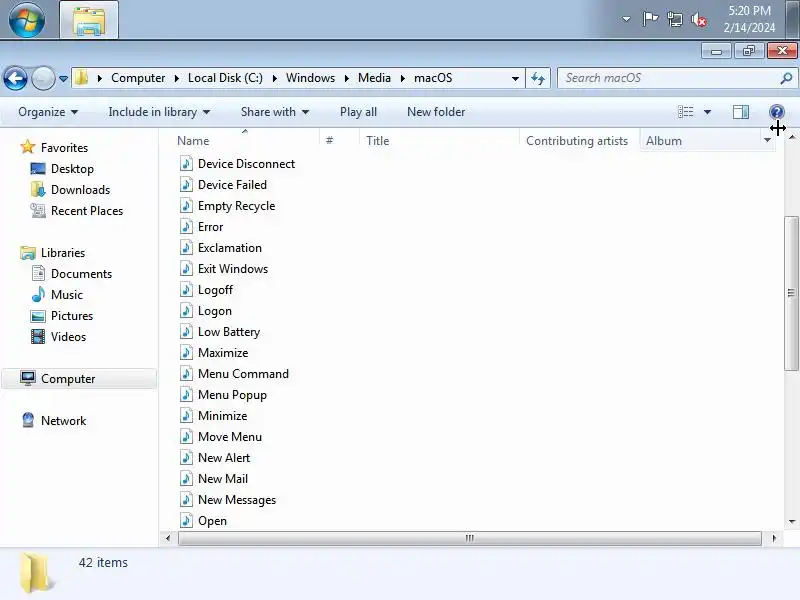
Task: Open the Documents library
Action: coord(81,274)
